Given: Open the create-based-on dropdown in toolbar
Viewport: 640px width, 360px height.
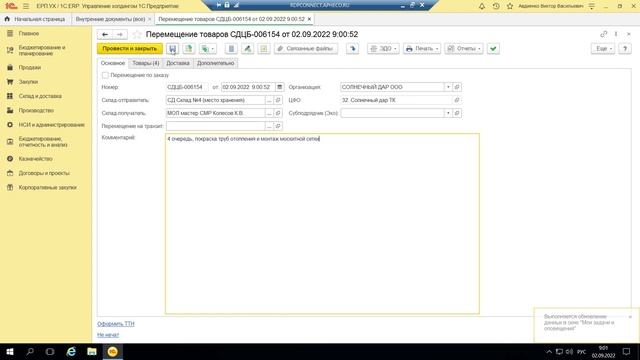Looking at the screenshot, I should coord(208,49).
